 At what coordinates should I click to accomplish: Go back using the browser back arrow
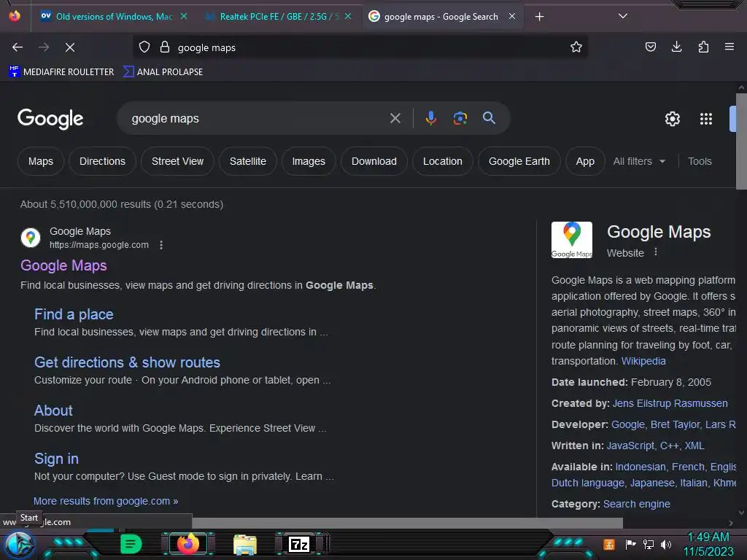(18, 47)
